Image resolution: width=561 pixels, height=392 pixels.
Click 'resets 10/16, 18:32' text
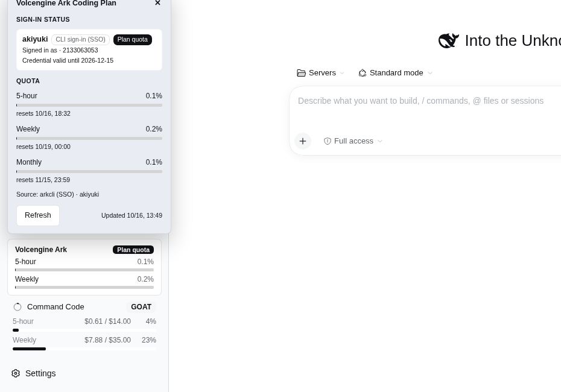pyautogui.click(x=43, y=114)
